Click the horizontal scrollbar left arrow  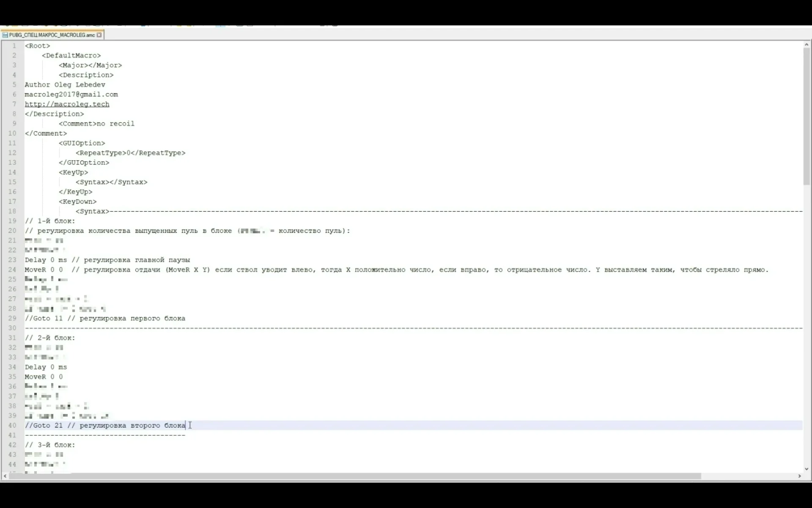(5, 476)
